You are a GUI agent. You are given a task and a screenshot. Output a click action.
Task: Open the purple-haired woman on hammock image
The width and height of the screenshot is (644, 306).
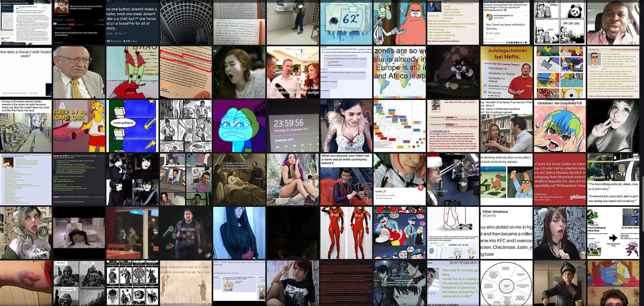pyautogui.click(x=292, y=179)
